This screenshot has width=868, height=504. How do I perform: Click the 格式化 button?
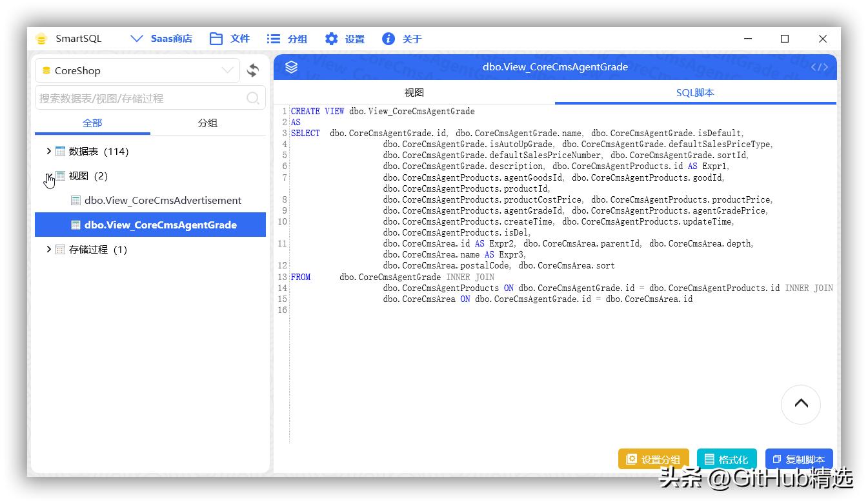pos(726,459)
